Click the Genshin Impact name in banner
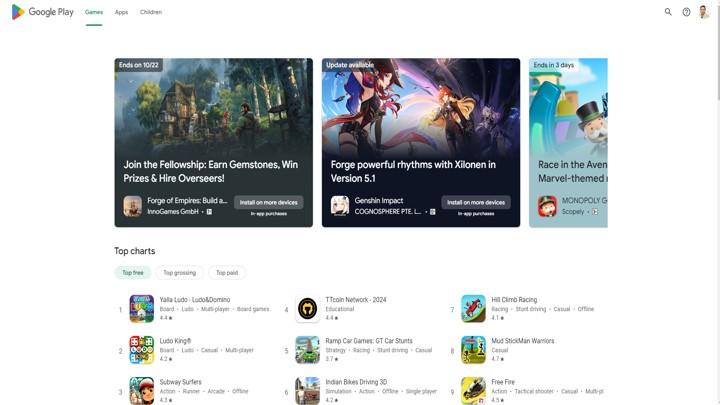Image resolution: width=720 pixels, height=405 pixels. pyautogui.click(x=378, y=201)
